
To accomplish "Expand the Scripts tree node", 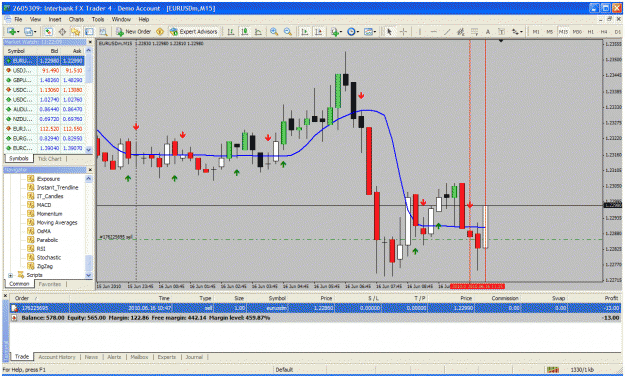I will click(x=10, y=275).
